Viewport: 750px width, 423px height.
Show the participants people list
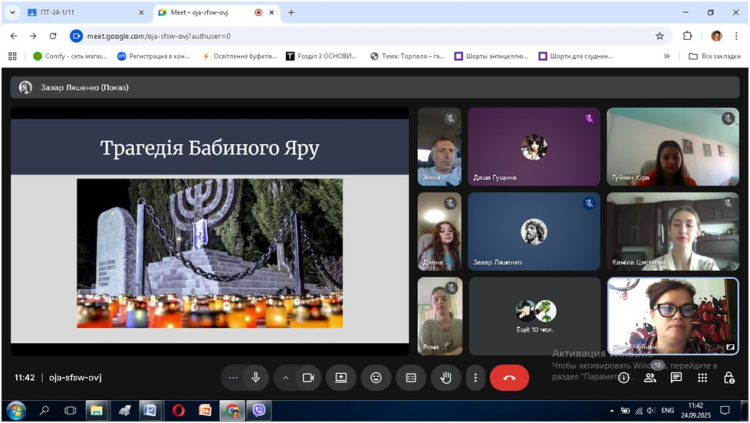(x=650, y=378)
